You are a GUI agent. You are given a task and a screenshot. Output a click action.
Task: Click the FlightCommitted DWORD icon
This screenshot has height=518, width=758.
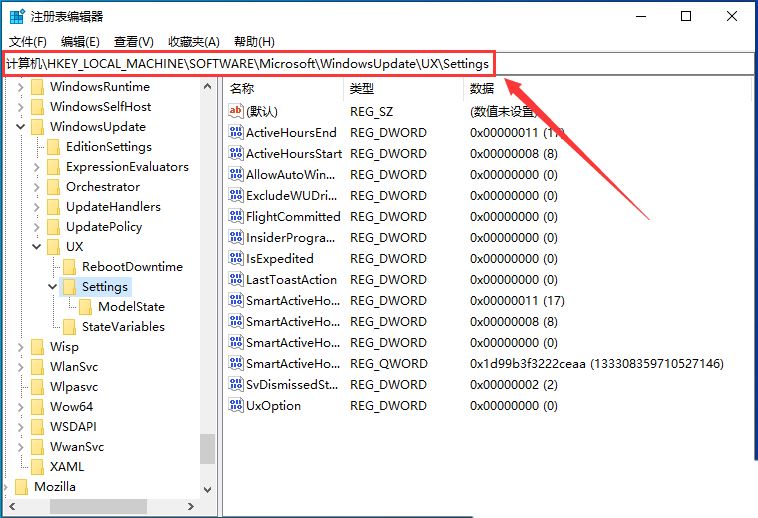tap(235, 216)
